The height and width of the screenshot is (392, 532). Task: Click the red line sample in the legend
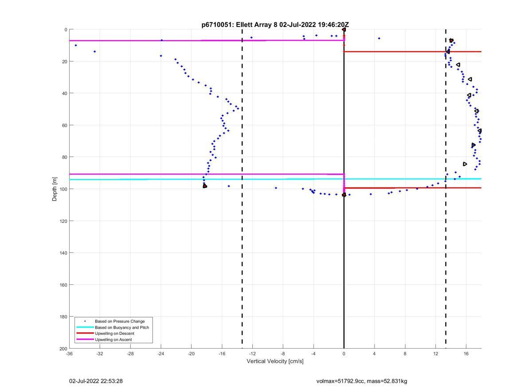(x=85, y=334)
